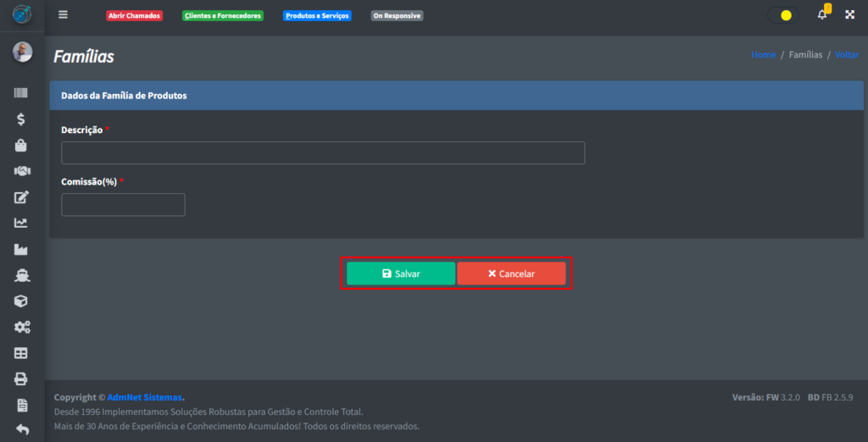Click the printer icon in the sidebar
Image resolution: width=868 pixels, height=442 pixels.
tap(22, 378)
